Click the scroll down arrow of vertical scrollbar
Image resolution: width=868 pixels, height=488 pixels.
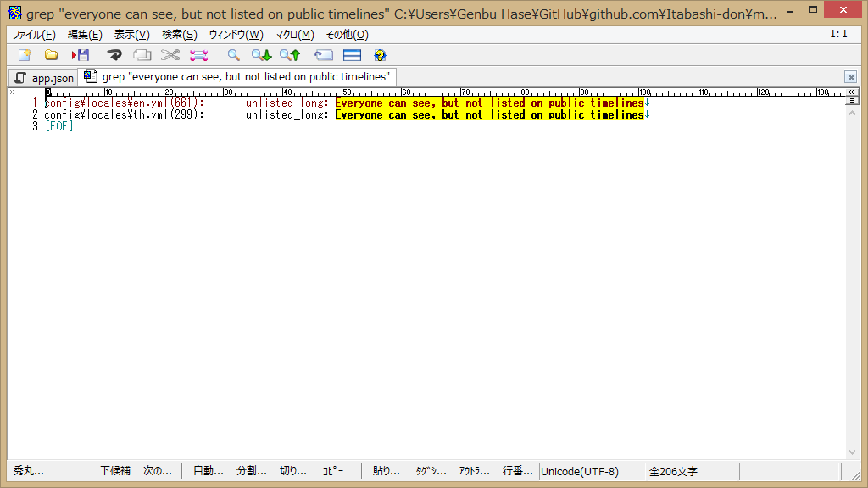852,452
